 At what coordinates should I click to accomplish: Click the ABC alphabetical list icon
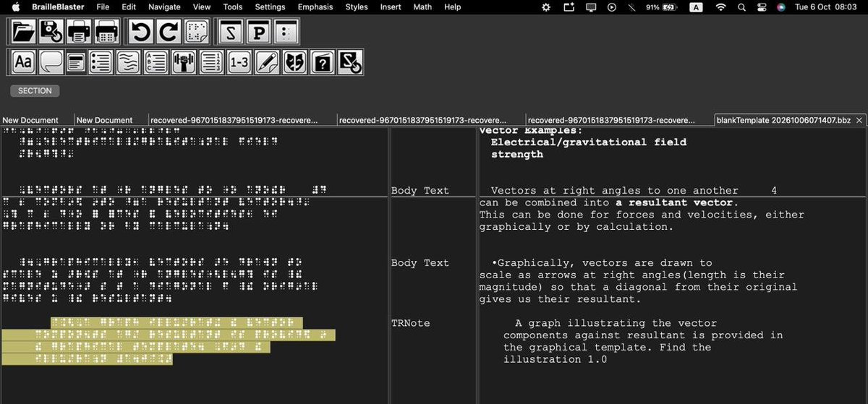tap(155, 62)
